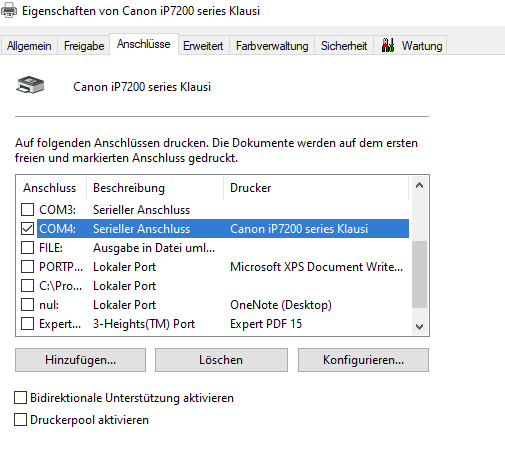The width and height of the screenshot is (505, 452).
Task: Select the COM4: port name text
Action: pyautogui.click(x=57, y=229)
